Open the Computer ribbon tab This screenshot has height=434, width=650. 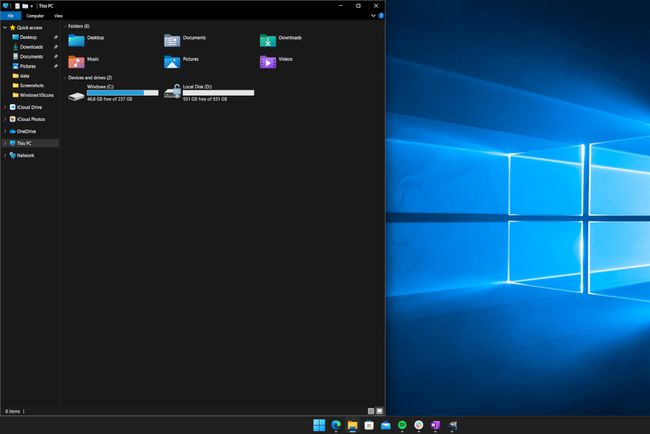point(35,16)
